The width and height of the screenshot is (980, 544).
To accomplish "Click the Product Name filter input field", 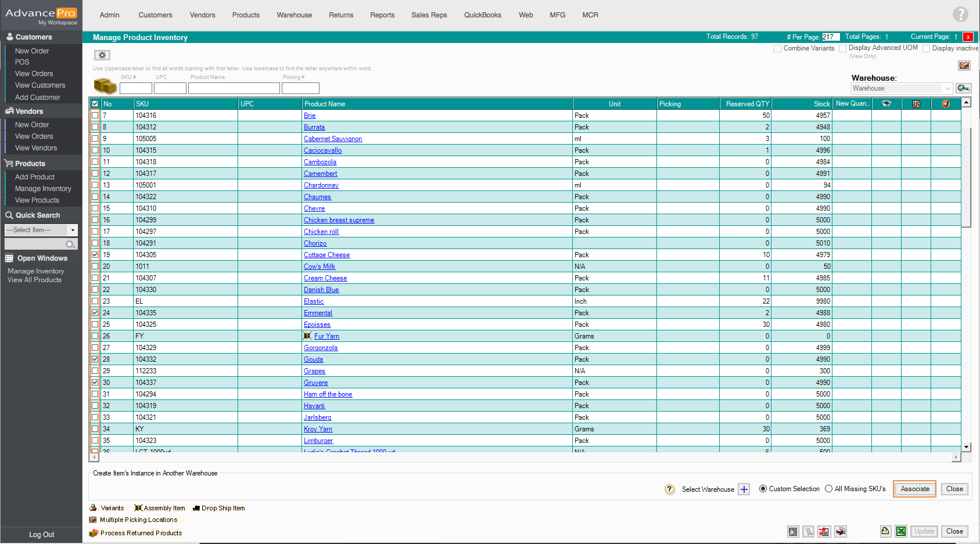I will (234, 88).
